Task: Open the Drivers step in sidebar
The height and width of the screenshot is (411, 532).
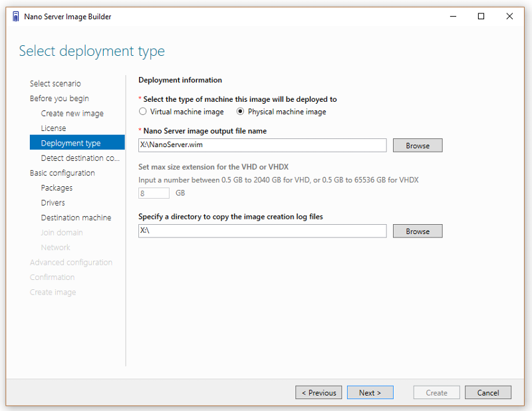Action: pos(53,203)
